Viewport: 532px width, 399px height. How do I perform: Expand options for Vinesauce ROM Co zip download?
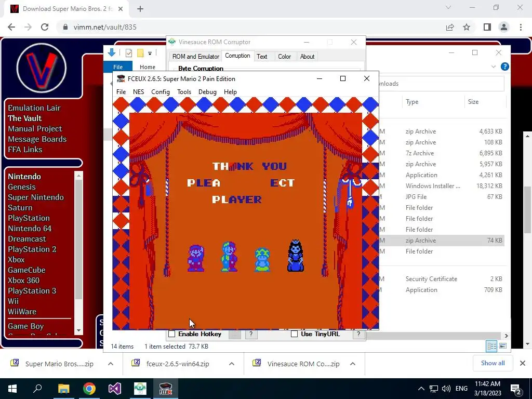click(x=353, y=364)
